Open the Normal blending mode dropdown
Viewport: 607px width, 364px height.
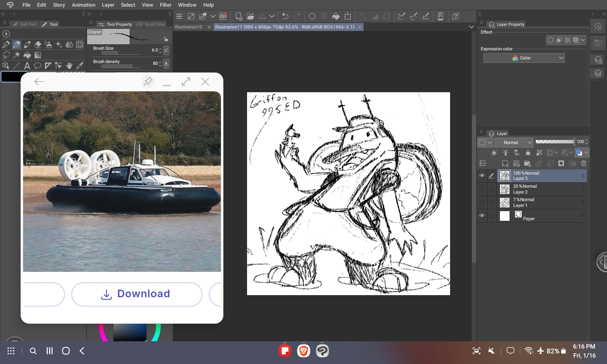coord(514,142)
